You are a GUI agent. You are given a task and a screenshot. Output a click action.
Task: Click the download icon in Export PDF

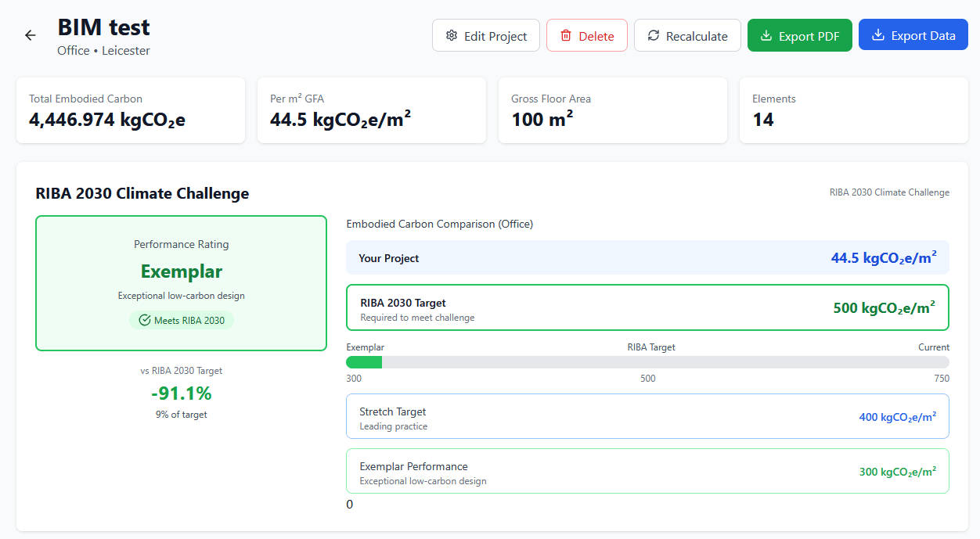[x=766, y=36]
